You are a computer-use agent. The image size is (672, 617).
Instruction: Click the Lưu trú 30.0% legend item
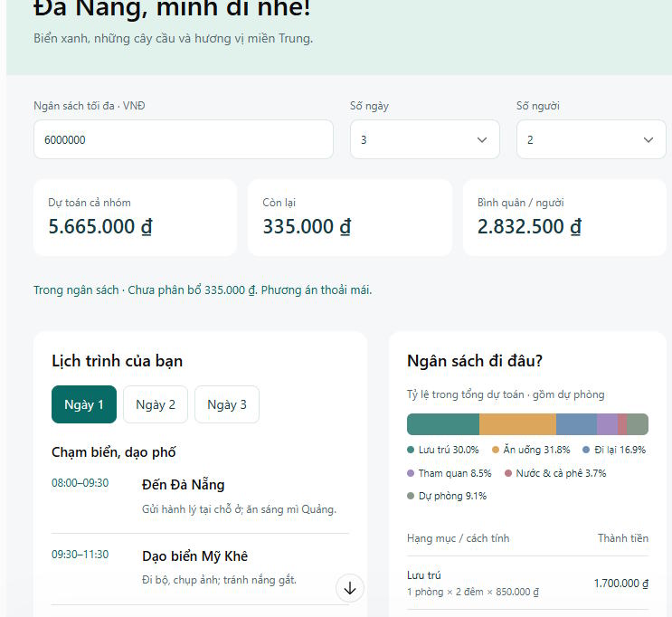(x=442, y=450)
